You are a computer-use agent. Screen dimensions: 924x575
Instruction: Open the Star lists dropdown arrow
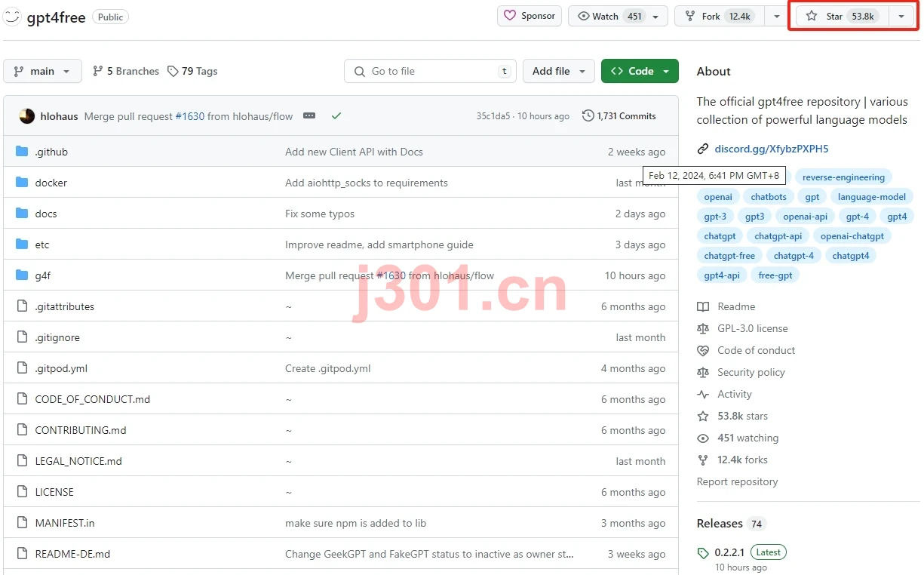tap(901, 16)
